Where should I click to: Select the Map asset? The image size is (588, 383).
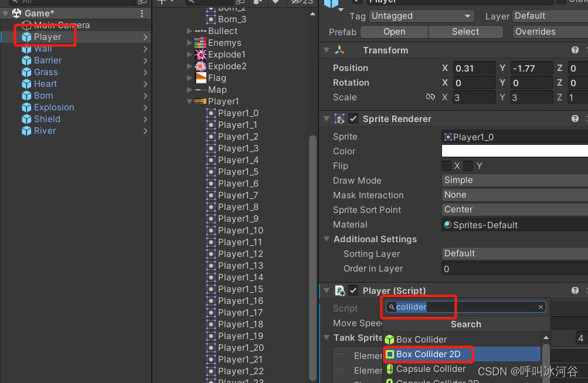click(217, 90)
